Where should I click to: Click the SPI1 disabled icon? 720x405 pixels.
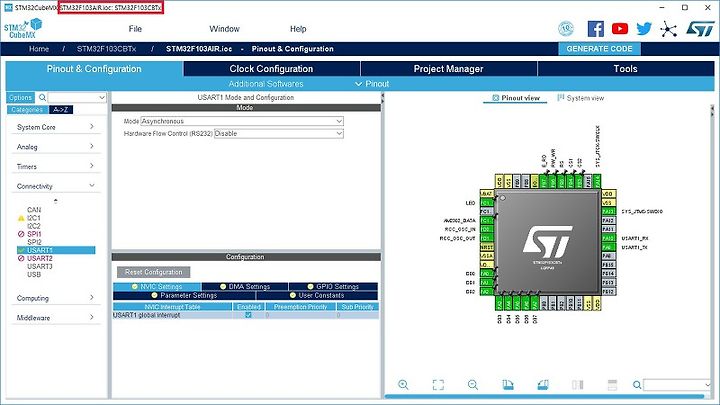(x=21, y=234)
